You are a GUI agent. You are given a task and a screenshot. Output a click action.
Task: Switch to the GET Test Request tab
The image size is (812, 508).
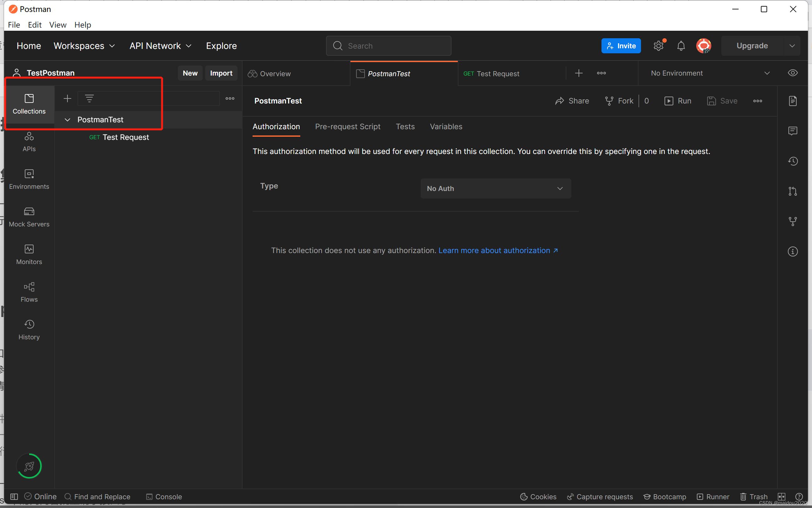tap(511, 74)
